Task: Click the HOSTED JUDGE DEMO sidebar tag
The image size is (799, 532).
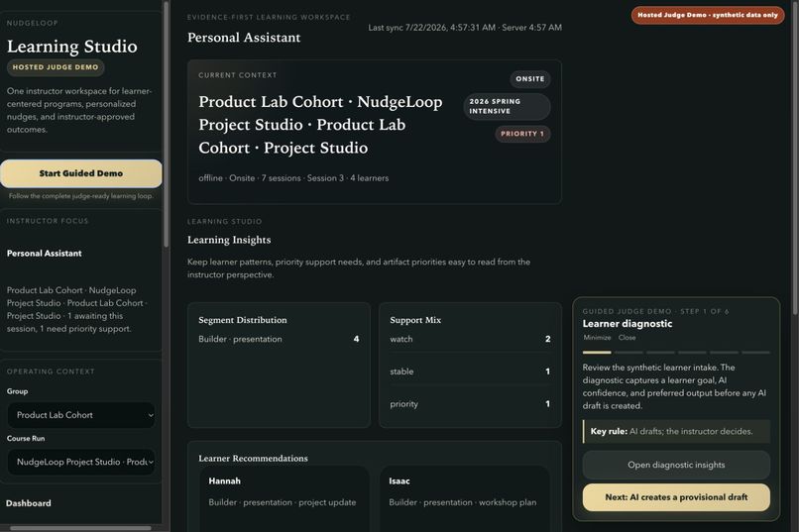Action: coord(56,67)
